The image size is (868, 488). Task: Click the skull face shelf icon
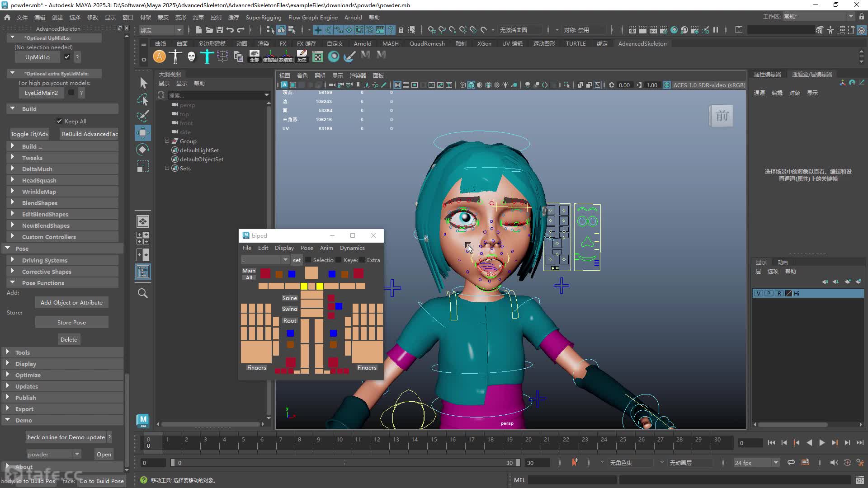pyautogui.click(x=191, y=56)
